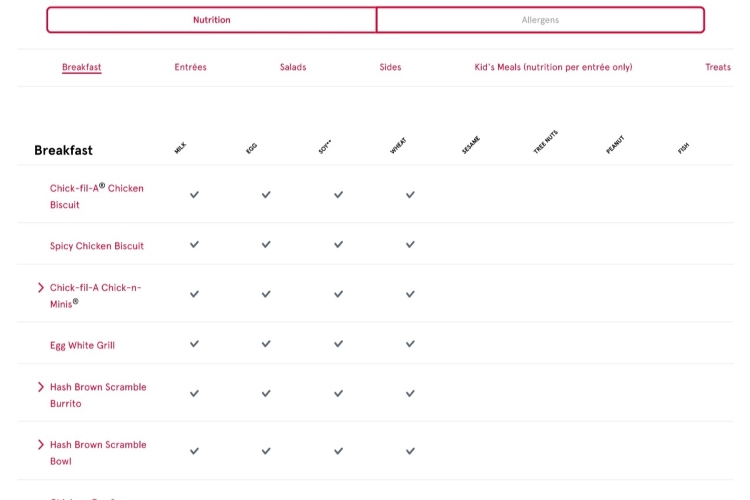The image size is (750, 500).
Task: Open the Sides category
Action: [x=390, y=67]
